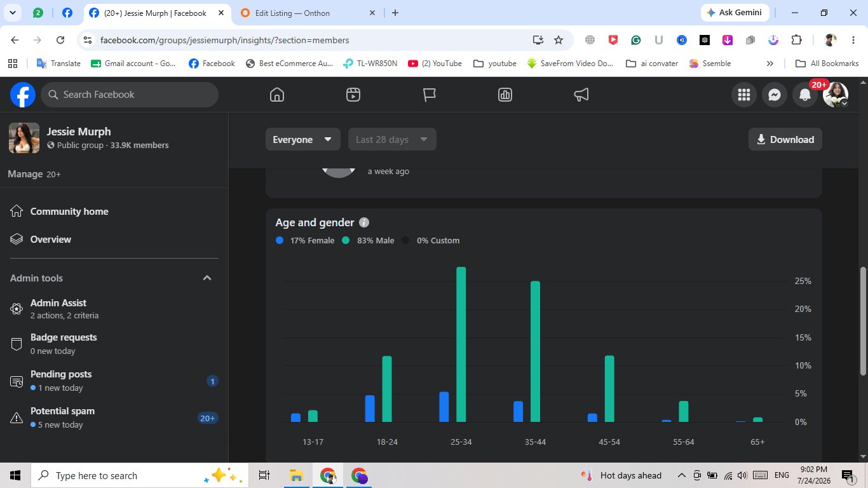Image resolution: width=868 pixels, height=488 pixels.
Task: Open the Last 28 days dropdown
Action: click(392, 140)
